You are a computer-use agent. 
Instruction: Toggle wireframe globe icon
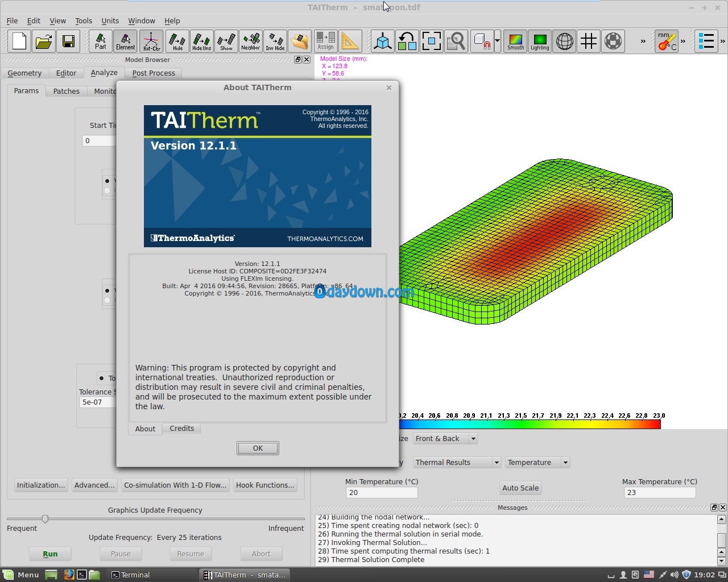(565, 41)
